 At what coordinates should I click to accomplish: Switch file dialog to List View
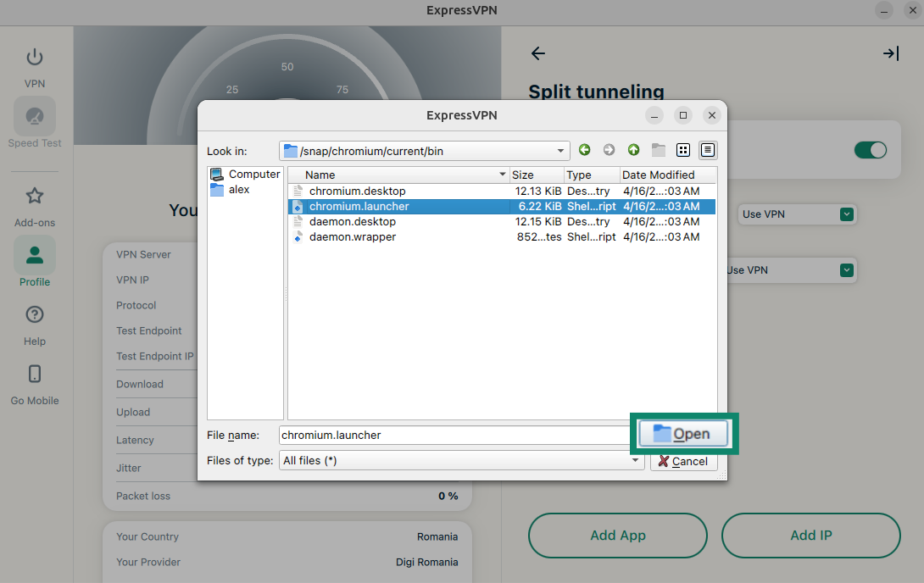point(683,150)
